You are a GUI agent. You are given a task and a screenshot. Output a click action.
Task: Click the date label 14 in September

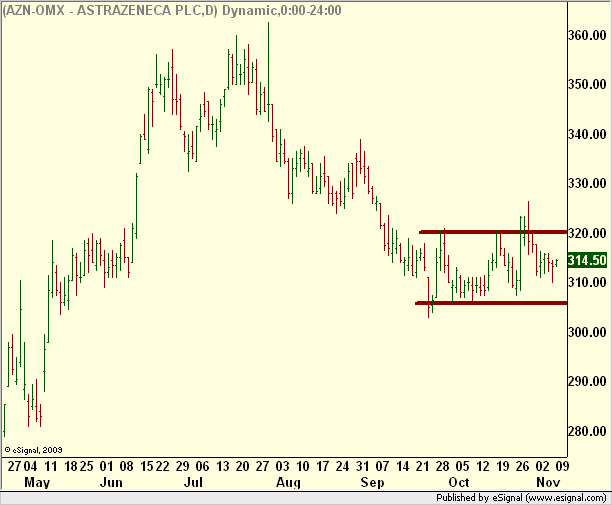[402, 466]
